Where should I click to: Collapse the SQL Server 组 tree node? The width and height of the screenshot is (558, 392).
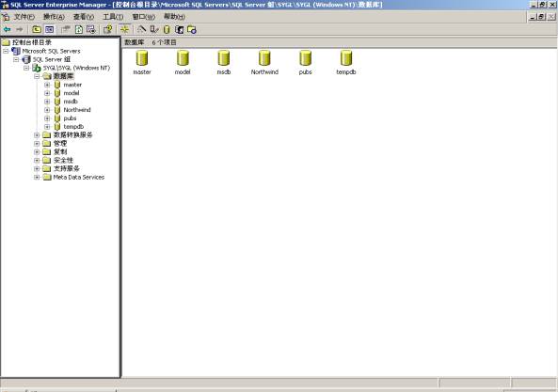pos(16,60)
